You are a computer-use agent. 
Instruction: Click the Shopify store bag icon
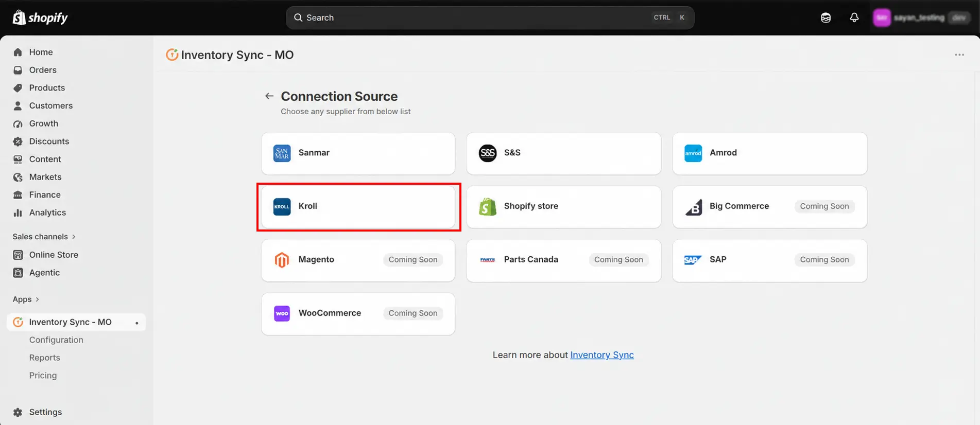[x=487, y=207]
